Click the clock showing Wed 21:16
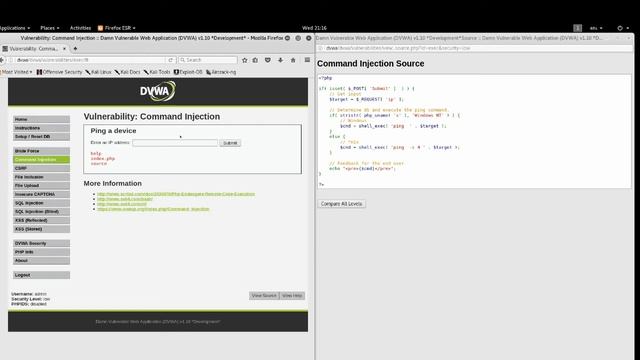The height and width of the screenshot is (360, 640). pos(314,28)
